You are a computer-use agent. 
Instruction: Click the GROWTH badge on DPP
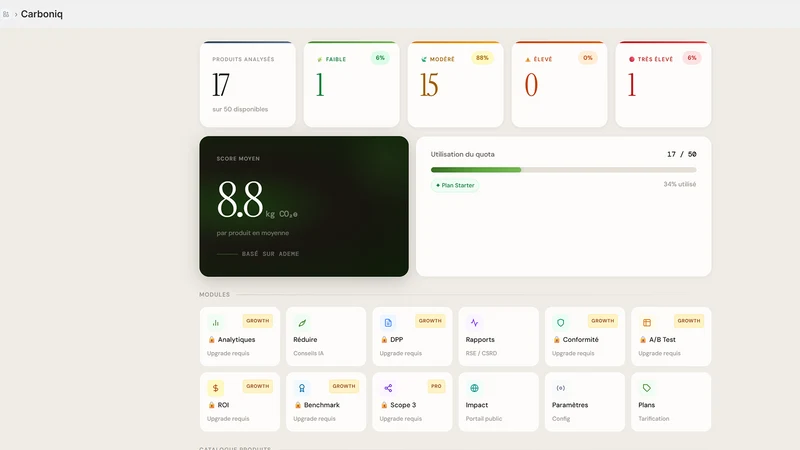click(x=430, y=321)
